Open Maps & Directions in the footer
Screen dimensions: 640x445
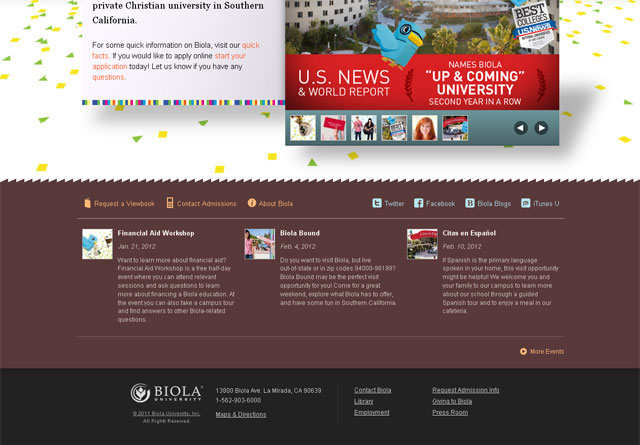click(x=241, y=414)
